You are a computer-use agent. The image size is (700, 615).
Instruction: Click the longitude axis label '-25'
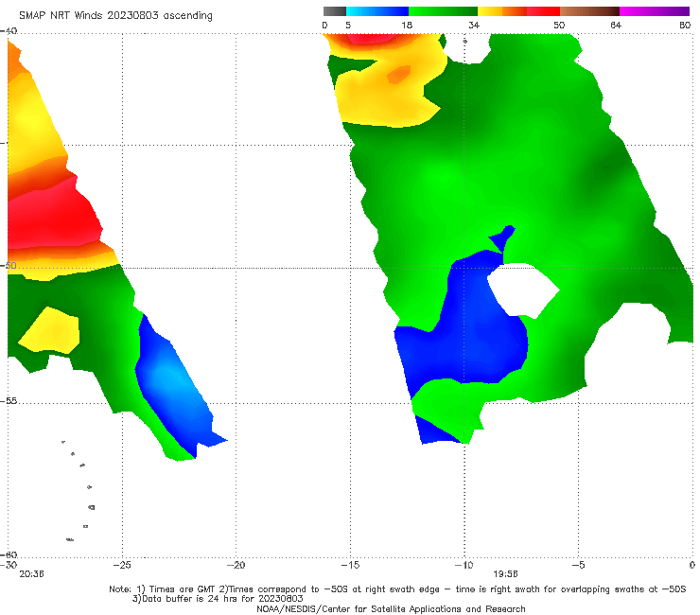coord(122,565)
